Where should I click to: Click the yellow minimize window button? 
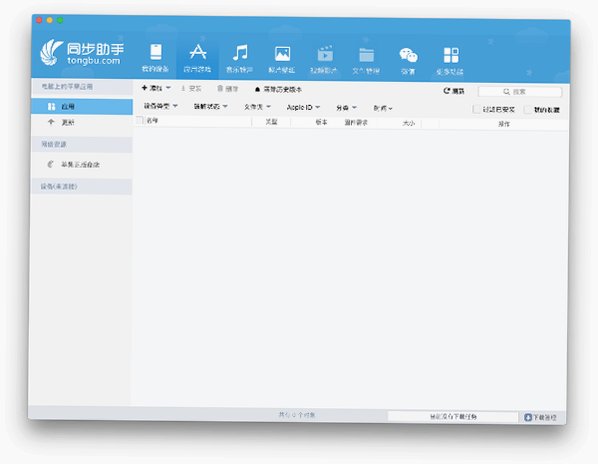tap(50, 20)
